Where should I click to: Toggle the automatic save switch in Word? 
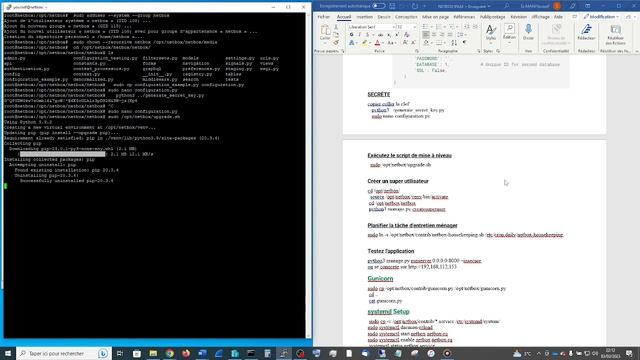pyautogui.click(x=379, y=6)
